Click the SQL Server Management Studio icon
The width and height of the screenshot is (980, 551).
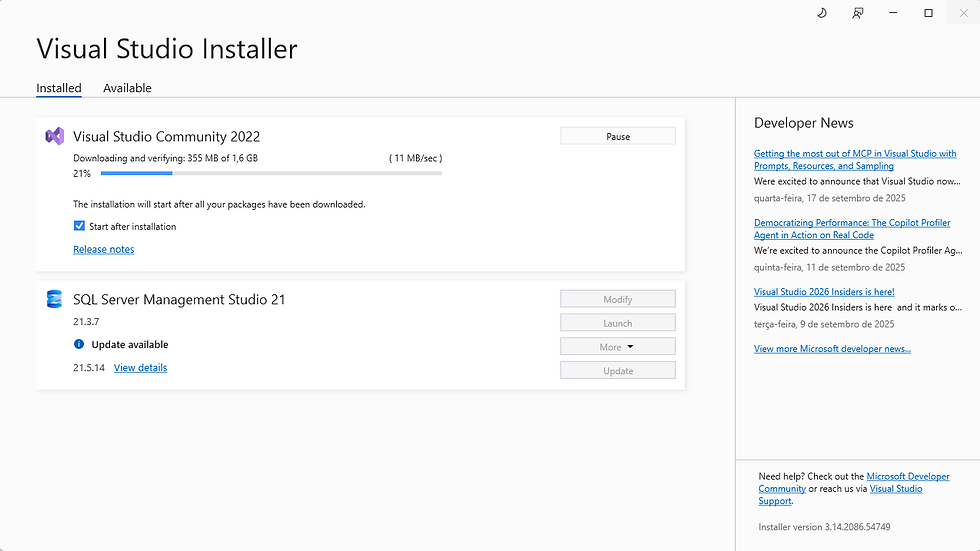[x=55, y=299]
